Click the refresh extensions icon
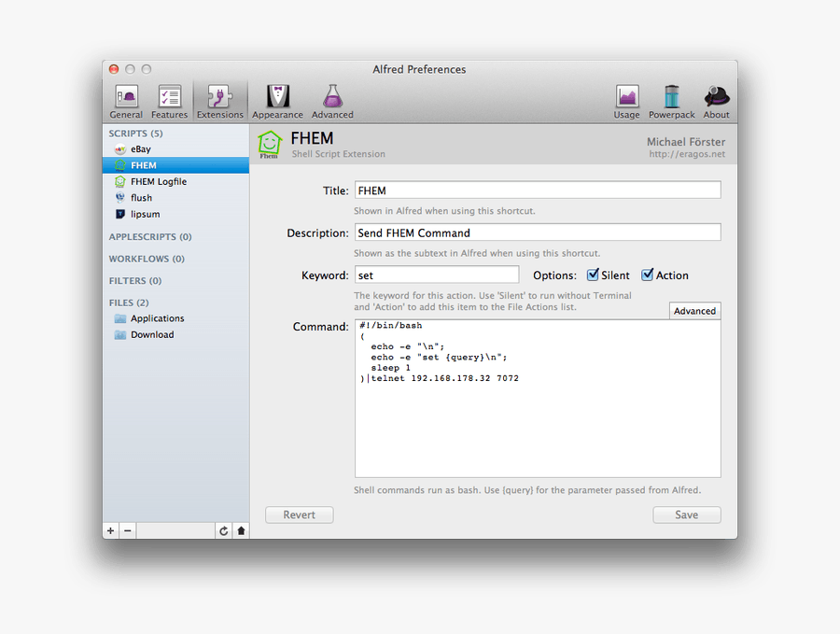The image size is (840, 634). 223,530
